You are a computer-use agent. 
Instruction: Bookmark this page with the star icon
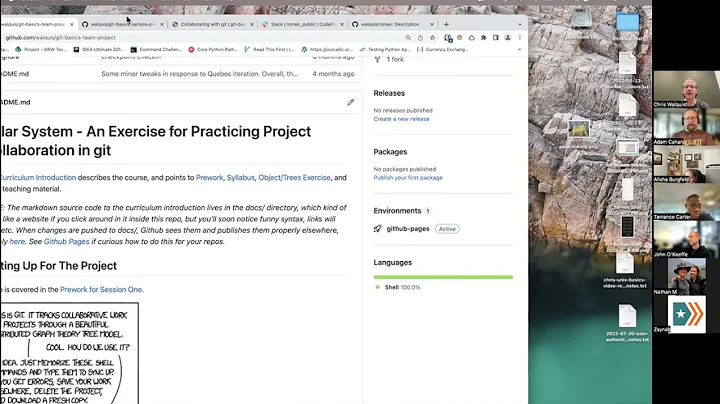[432, 38]
